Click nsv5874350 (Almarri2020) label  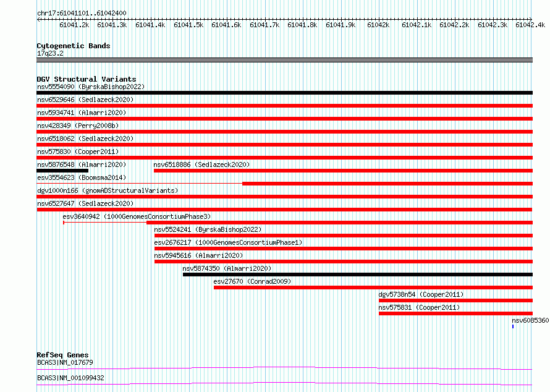[227, 268]
